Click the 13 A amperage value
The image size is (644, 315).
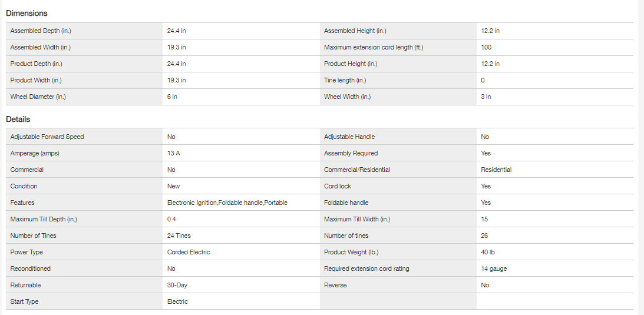[x=173, y=153]
